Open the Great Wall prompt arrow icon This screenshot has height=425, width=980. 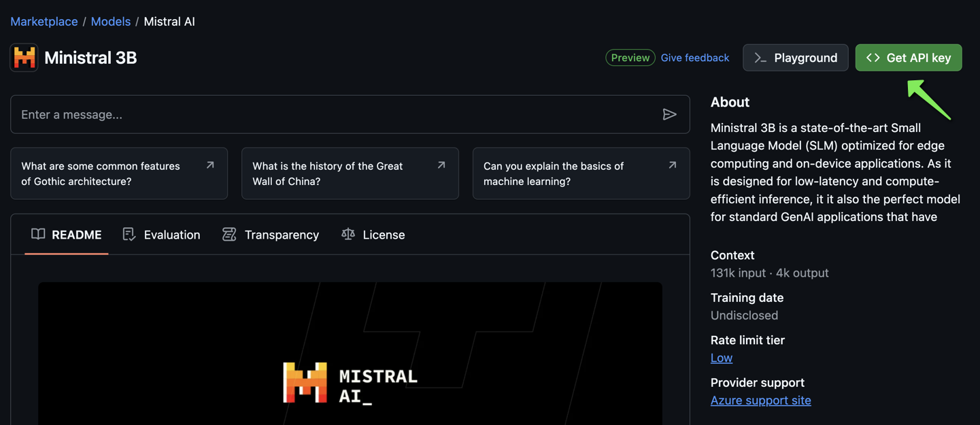[x=441, y=165]
